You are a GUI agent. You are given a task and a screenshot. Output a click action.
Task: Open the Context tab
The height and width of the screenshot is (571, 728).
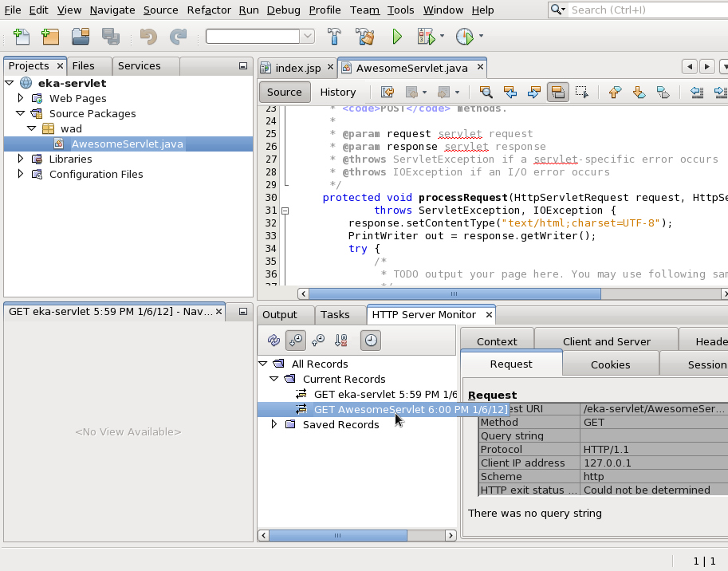(x=497, y=341)
